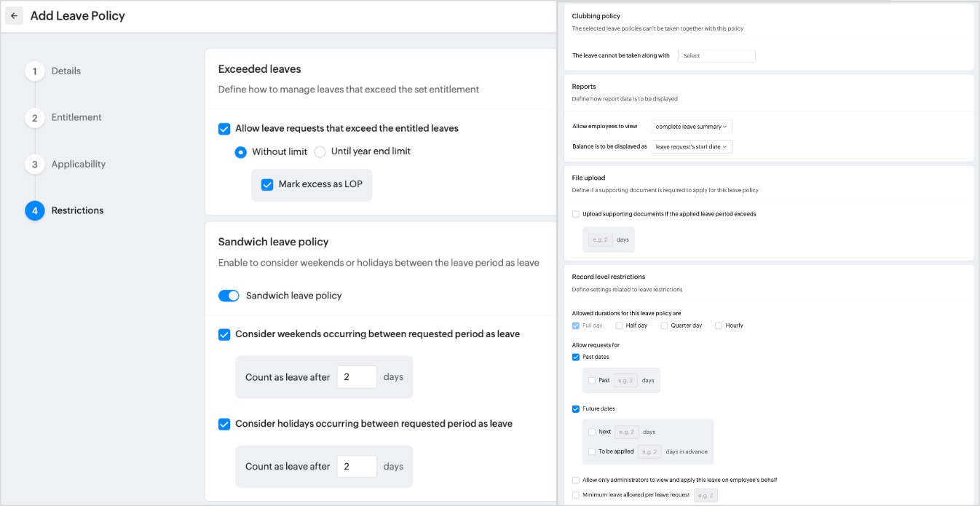This screenshot has width=980, height=506.
Task: Open leave request's start date dropdown
Action: pyautogui.click(x=692, y=147)
